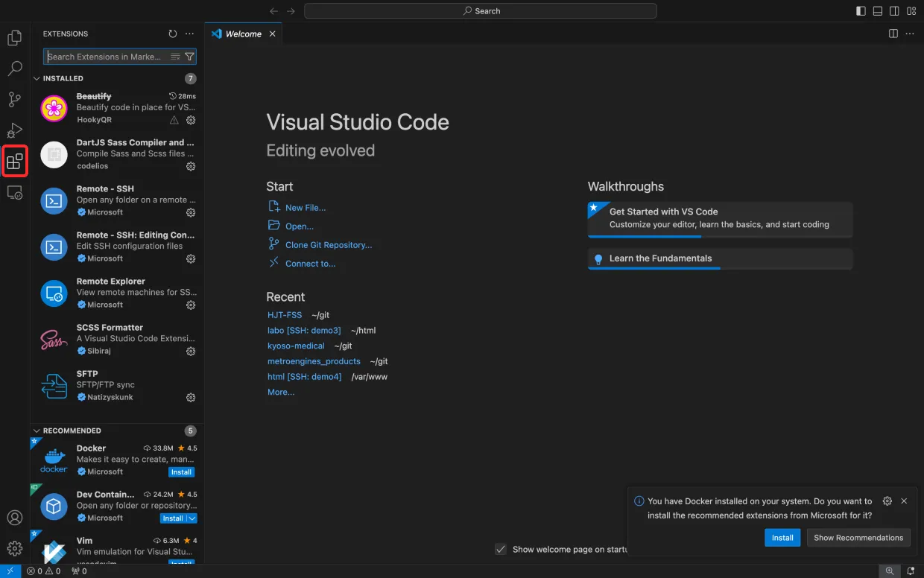This screenshot has width=924, height=578.
Task: Dismiss the Docker notification
Action: (904, 501)
